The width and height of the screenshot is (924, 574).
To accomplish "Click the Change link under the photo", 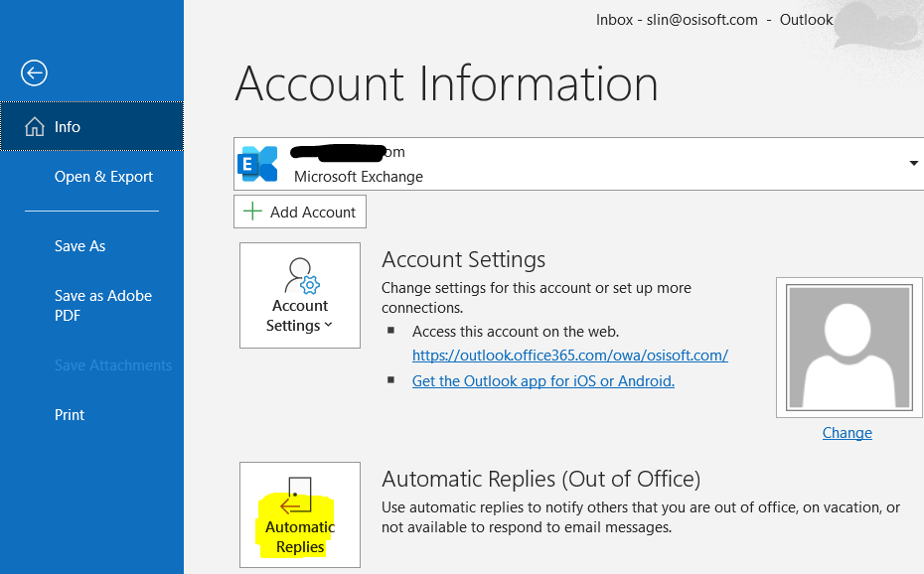I will pyautogui.click(x=847, y=433).
